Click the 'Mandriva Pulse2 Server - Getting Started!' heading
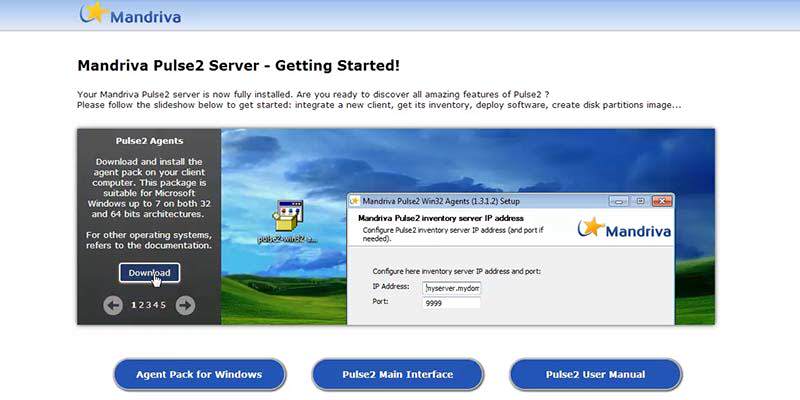 coord(239,66)
